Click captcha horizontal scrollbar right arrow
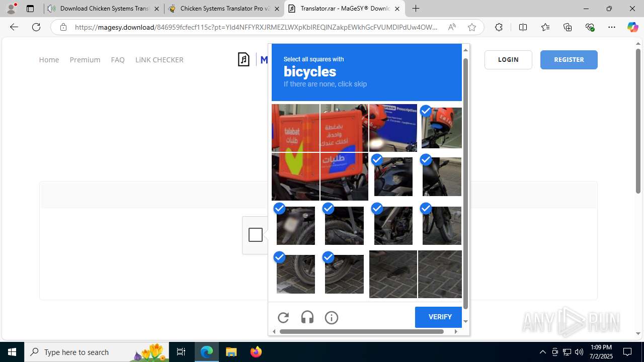644x362 pixels. [x=456, y=331]
